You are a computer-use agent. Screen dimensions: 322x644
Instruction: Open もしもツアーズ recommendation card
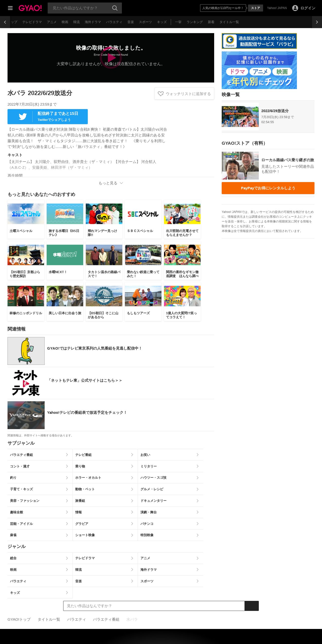coord(143,302)
